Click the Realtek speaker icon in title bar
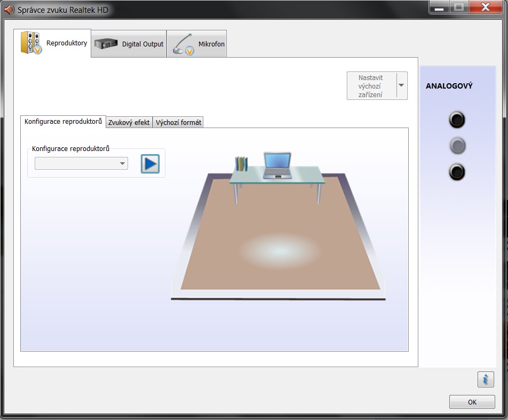 [9, 10]
